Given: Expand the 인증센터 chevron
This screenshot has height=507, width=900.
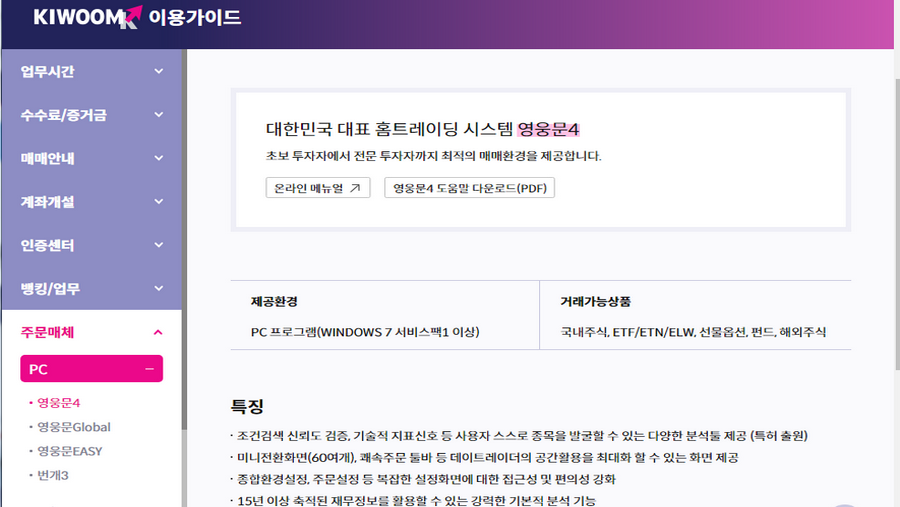Looking at the screenshot, I should pos(158,245).
